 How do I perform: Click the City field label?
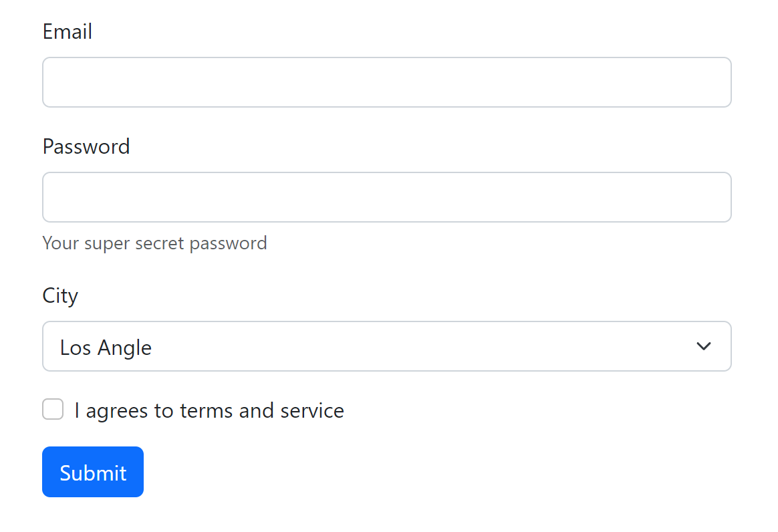point(60,295)
